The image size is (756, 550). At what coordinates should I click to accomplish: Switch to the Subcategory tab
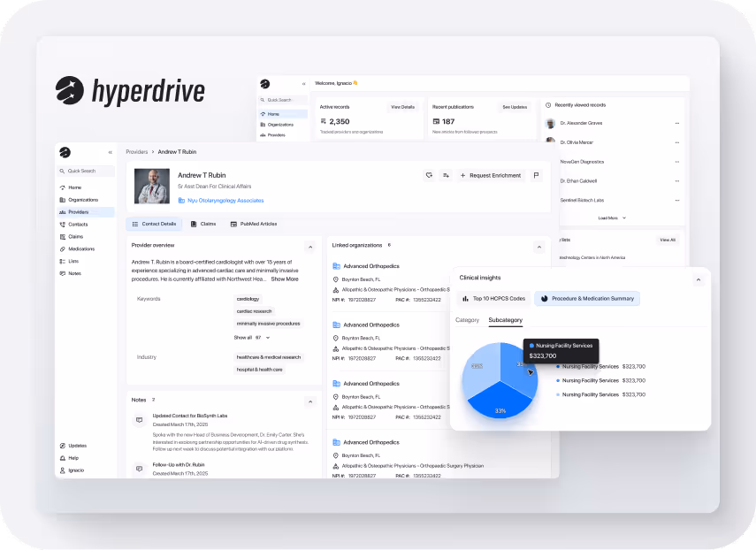505,320
